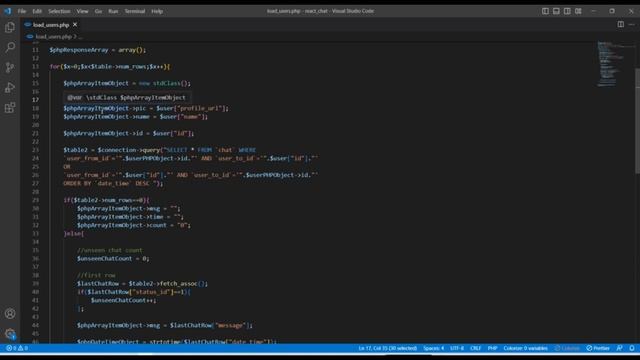Open the Run and Debug view
The width and height of the screenshot is (640, 360).
tap(10, 87)
